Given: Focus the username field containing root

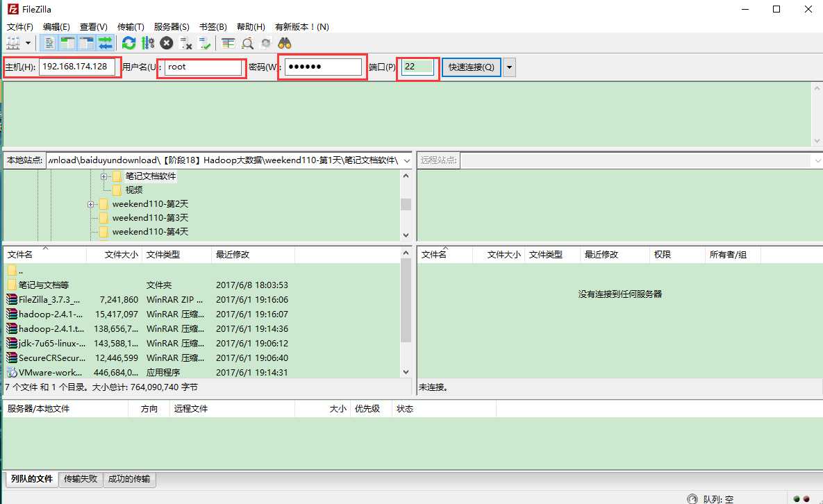Looking at the screenshot, I should [x=203, y=67].
